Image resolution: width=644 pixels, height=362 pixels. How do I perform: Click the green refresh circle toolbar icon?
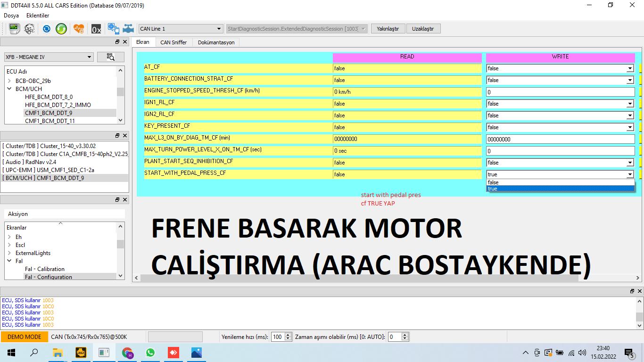(61, 29)
